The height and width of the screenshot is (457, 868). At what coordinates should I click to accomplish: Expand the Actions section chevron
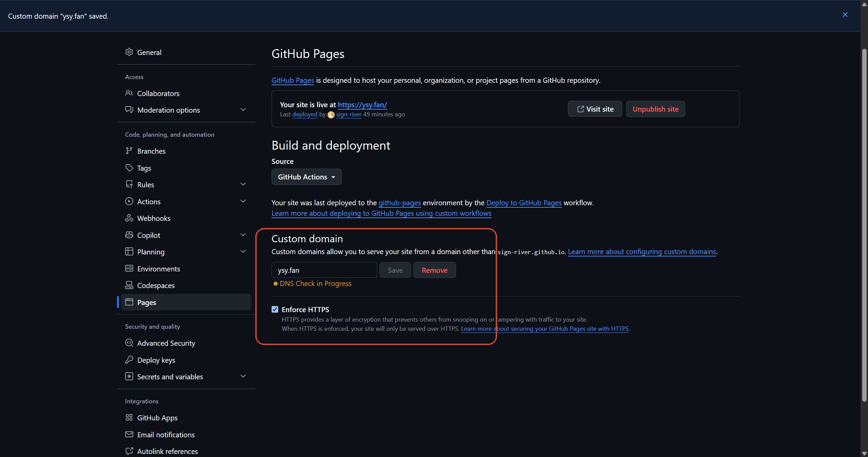pos(243,201)
